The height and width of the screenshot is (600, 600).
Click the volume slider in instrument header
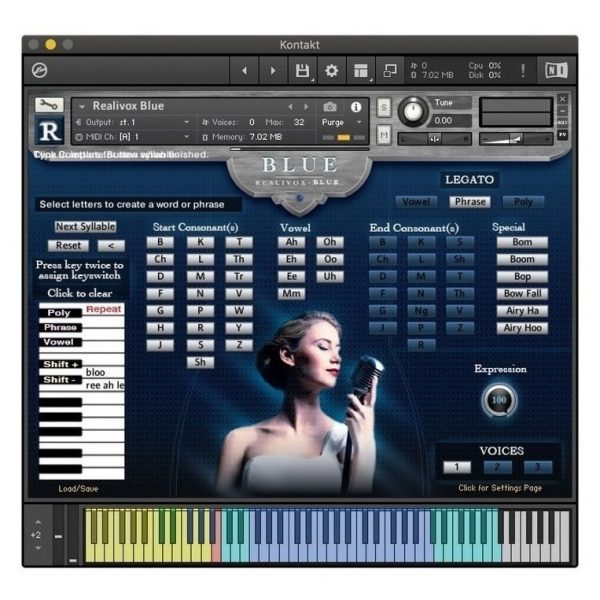pos(515,139)
